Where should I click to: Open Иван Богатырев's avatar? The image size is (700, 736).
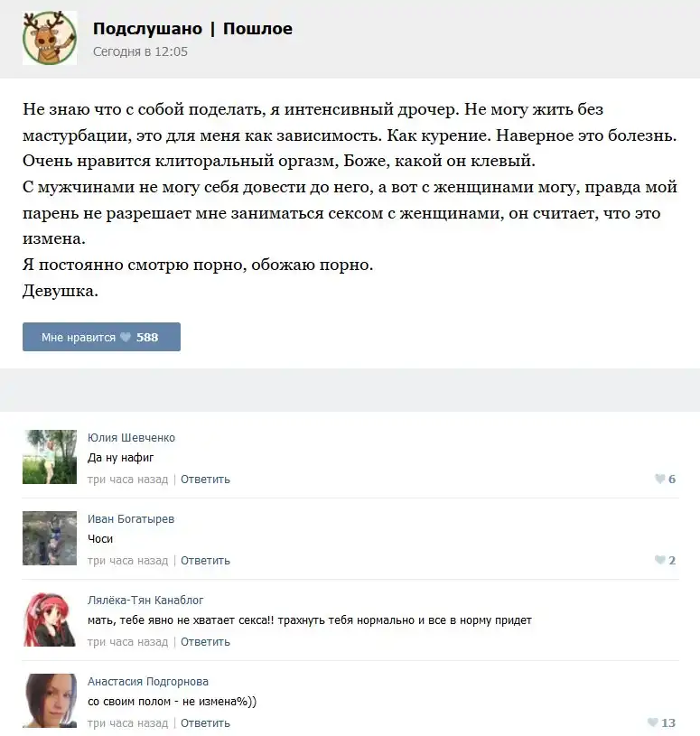pyautogui.click(x=50, y=538)
